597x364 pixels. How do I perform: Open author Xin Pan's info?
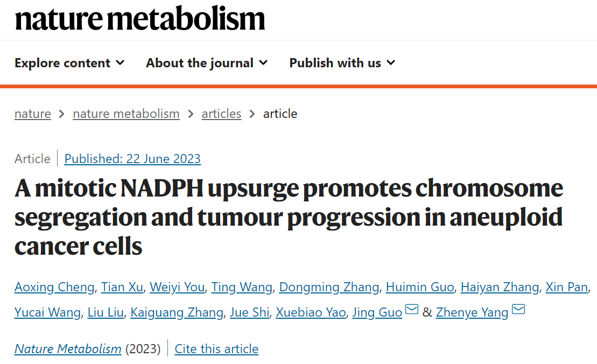pyautogui.click(x=566, y=287)
